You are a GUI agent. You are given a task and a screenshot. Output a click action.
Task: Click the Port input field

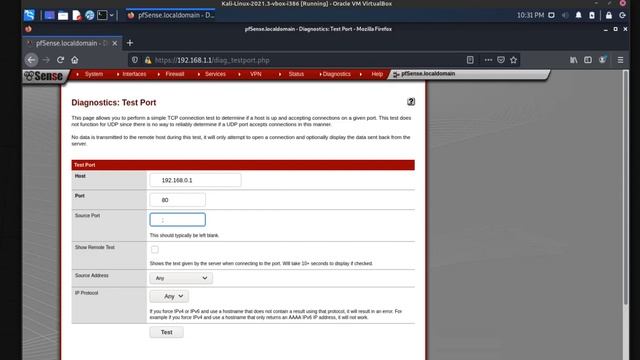click(x=178, y=200)
